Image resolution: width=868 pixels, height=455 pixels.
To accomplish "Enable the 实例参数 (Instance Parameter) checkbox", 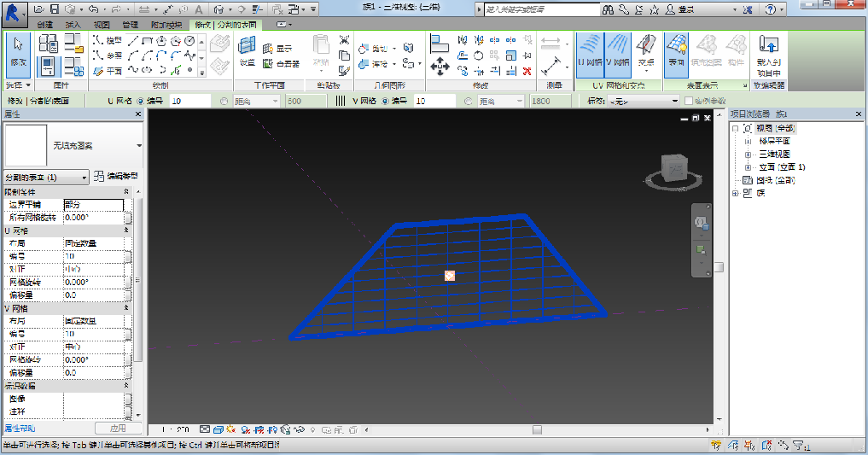I will coord(688,101).
